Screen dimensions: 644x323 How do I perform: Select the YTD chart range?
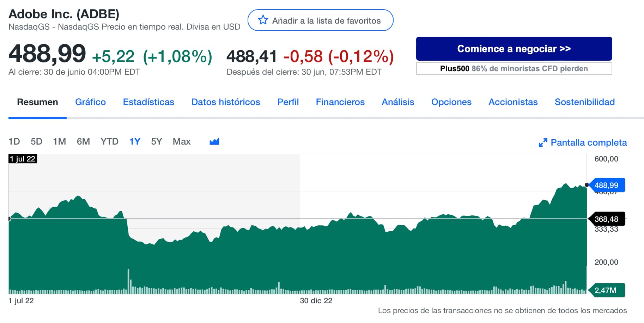pyautogui.click(x=109, y=141)
